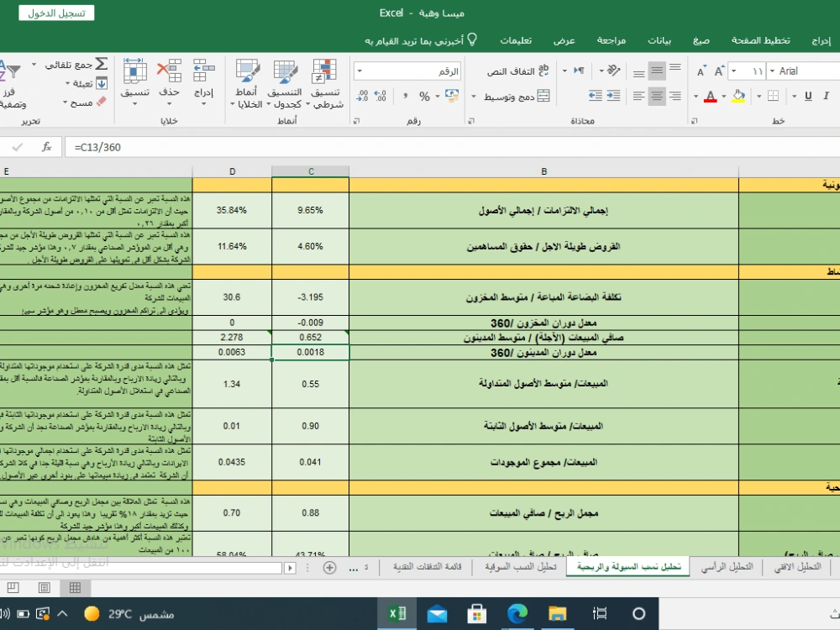This screenshot has height=630, width=840.
Task: Click the AutoSum sigma icon
Action: [102, 65]
